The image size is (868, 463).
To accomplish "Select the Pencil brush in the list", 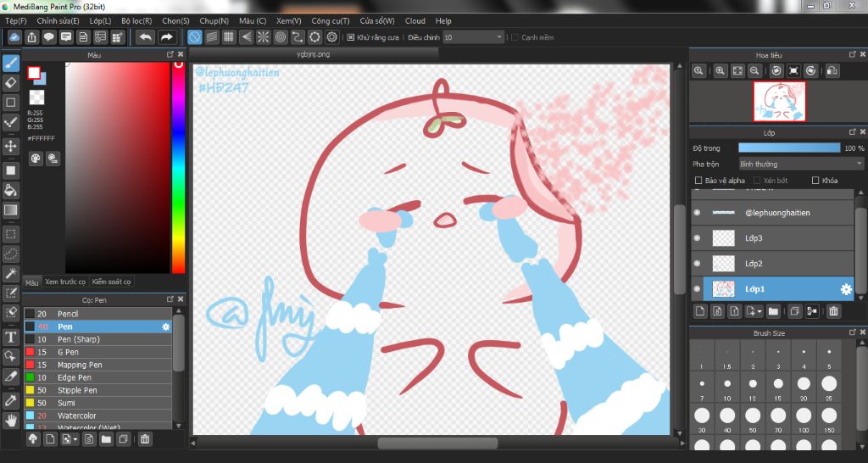I will [98, 314].
